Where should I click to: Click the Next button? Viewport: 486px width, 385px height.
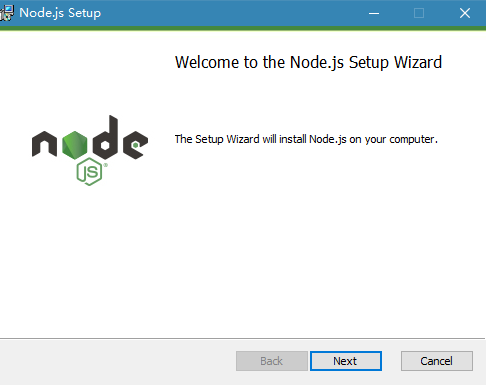[x=346, y=361]
